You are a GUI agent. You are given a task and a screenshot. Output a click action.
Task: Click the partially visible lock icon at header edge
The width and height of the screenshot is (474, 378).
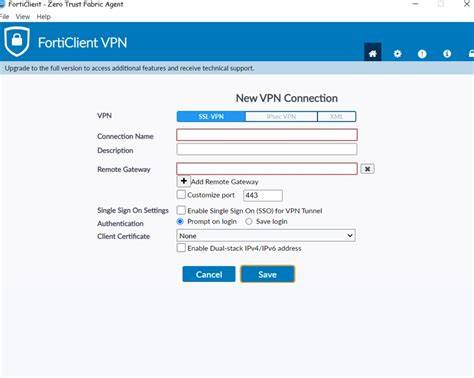coord(471,54)
